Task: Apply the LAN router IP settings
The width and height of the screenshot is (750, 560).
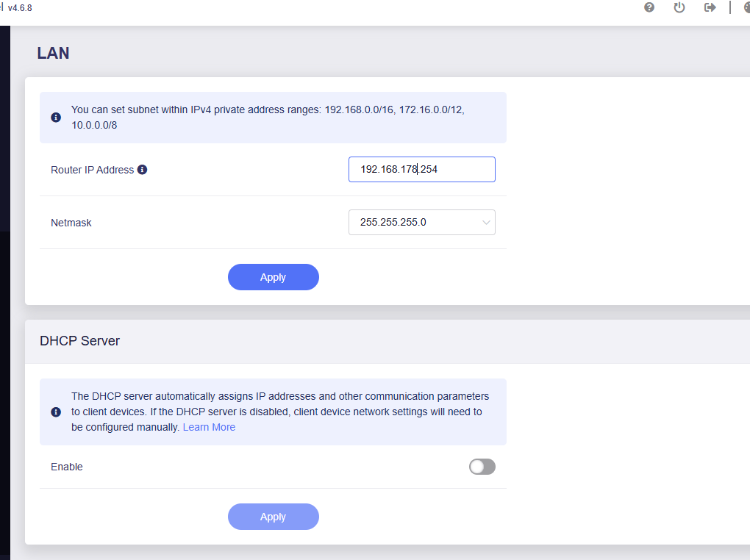Action: (x=273, y=277)
